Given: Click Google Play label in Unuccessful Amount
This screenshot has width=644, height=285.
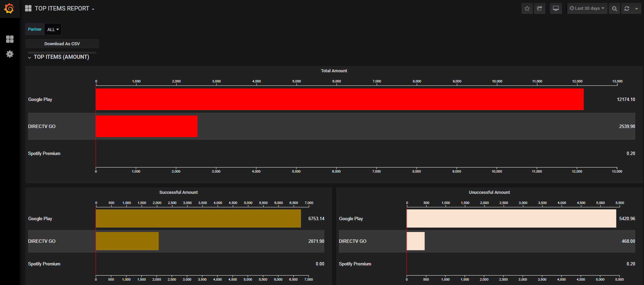Looking at the screenshot, I should point(351,218).
